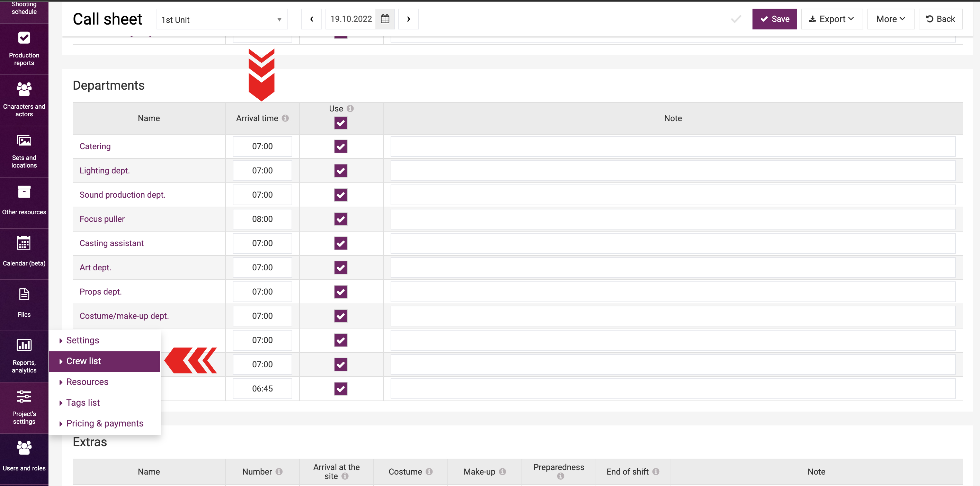Open Reports, analytics section

click(x=24, y=356)
